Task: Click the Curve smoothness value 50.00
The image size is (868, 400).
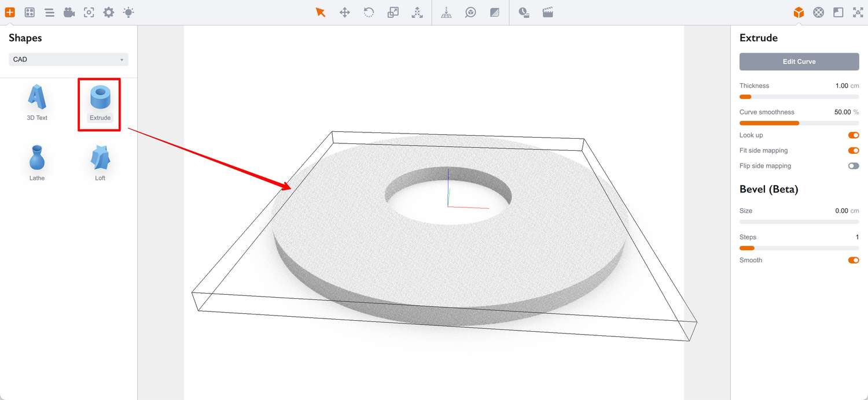Action: click(843, 112)
